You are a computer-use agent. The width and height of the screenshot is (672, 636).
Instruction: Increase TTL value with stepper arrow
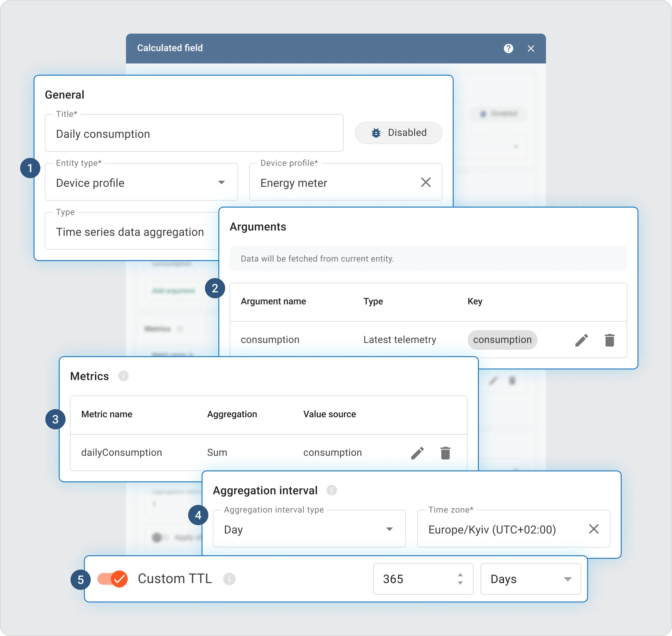tap(460, 575)
